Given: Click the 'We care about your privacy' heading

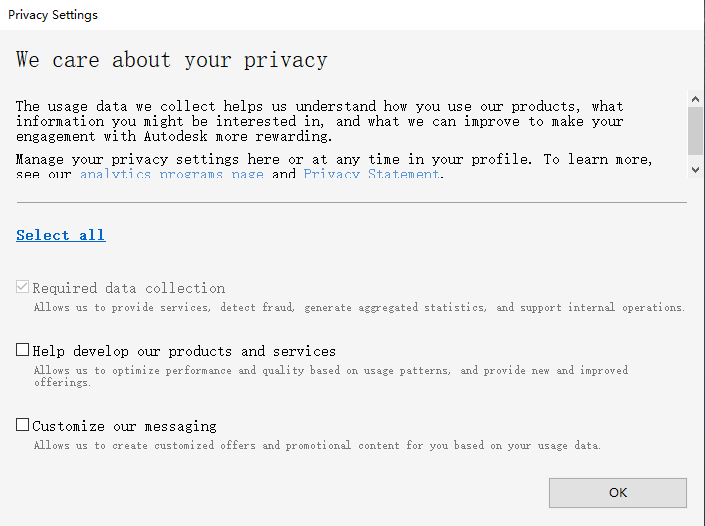Looking at the screenshot, I should pyautogui.click(x=172, y=60).
